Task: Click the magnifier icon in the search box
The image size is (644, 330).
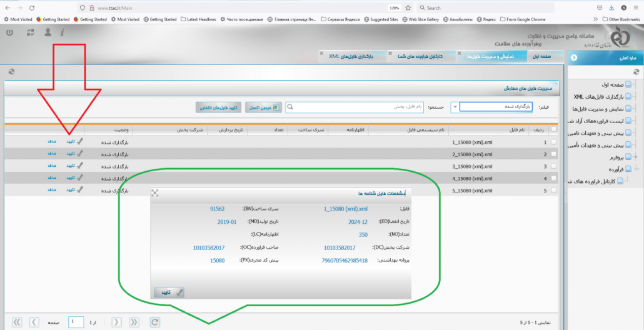Action: coord(290,107)
